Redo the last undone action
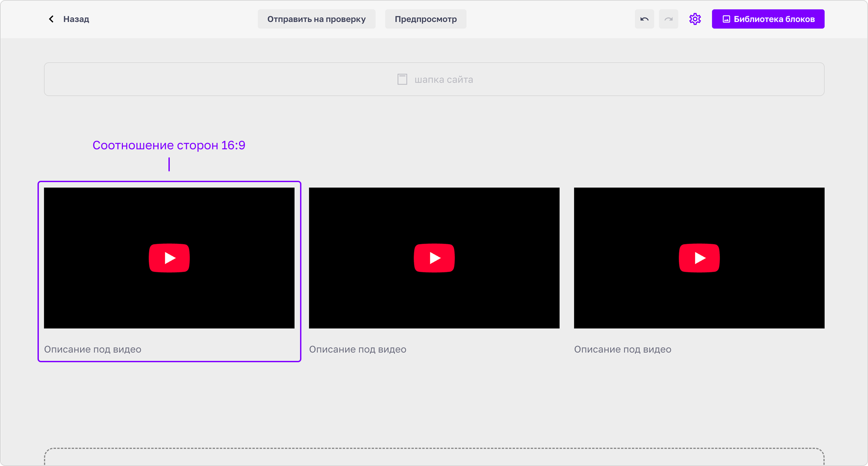Viewport: 868px width, 466px height. (668, 19)
